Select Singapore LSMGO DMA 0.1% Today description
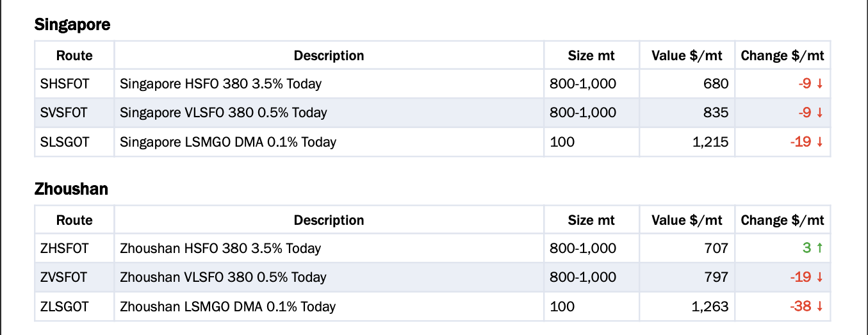The height and width of the screenshot is (335, 868). click(228, 142)
